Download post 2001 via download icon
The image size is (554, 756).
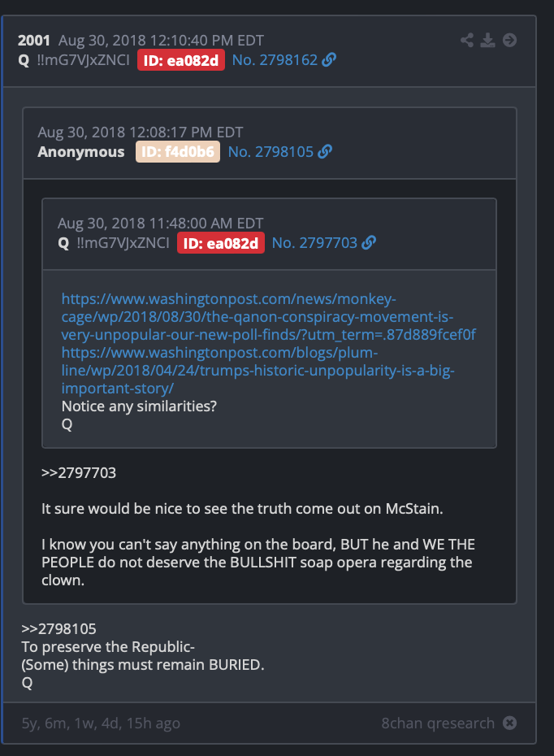pos(487,40)
